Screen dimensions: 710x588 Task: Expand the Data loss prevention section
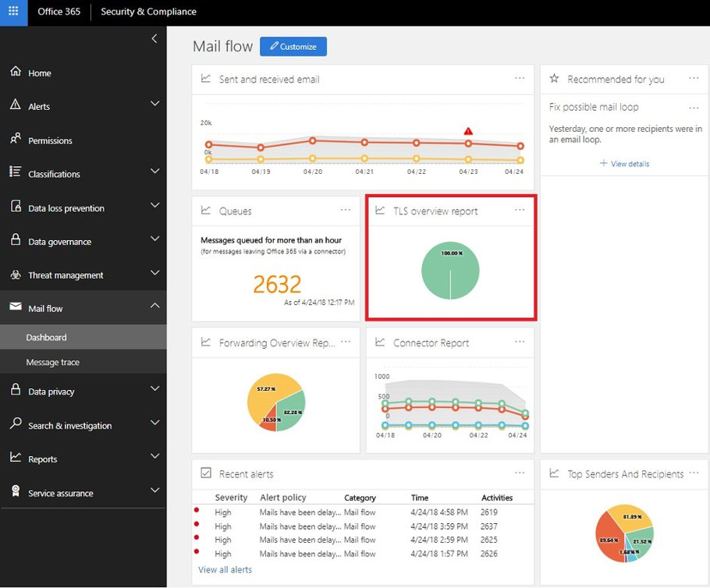[154, 206]
